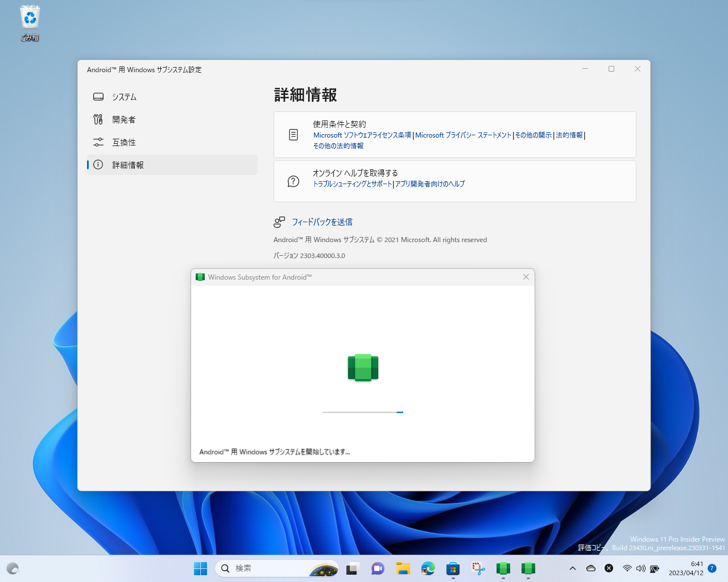Open Microsoft プライバシー ステートメント link

pyautogui.click(x=463, y=135)
